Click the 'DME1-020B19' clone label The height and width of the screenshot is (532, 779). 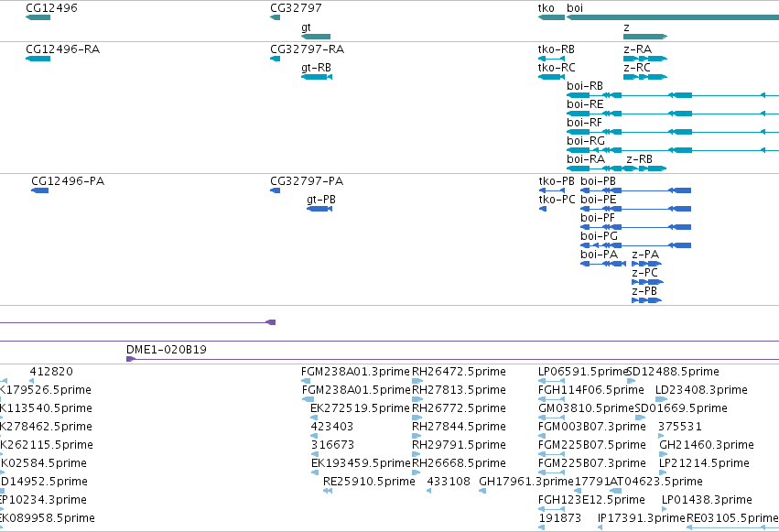click(167, 350)
